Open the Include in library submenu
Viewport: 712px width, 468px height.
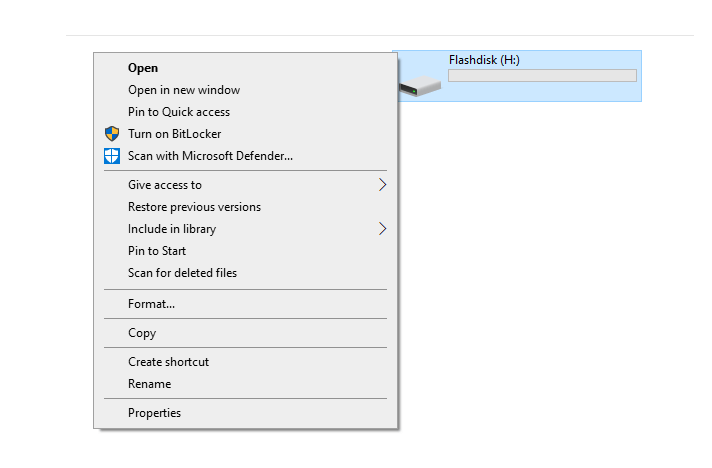click(x=245, y=229)
